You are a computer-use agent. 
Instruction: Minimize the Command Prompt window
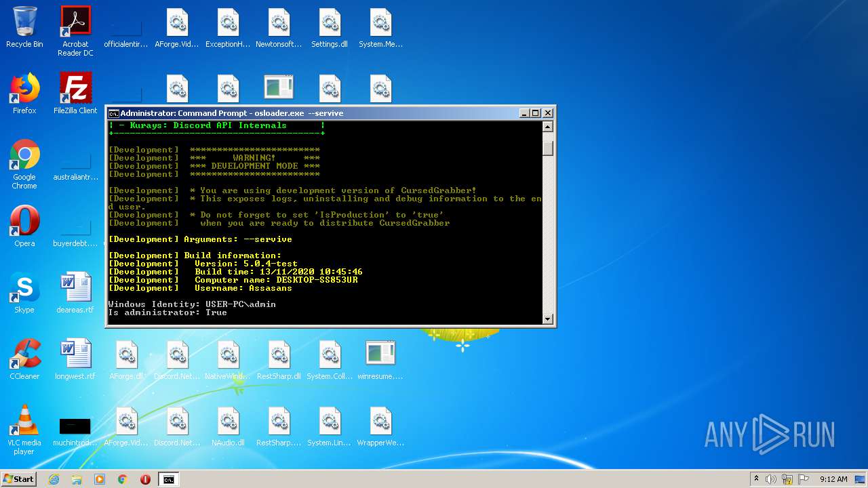point(524,113)
